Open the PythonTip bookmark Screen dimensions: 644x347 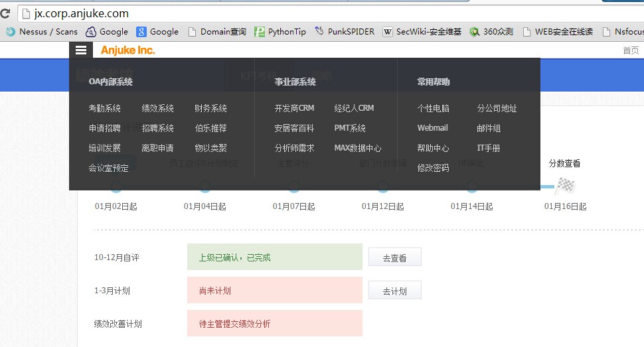[x=280, y=32]
